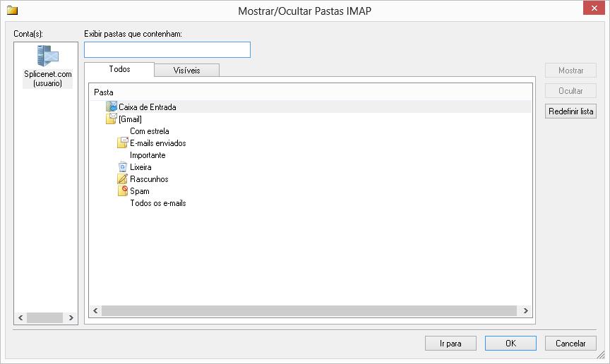
Task: Confirm with the OK button
Action: pos(510,344)
